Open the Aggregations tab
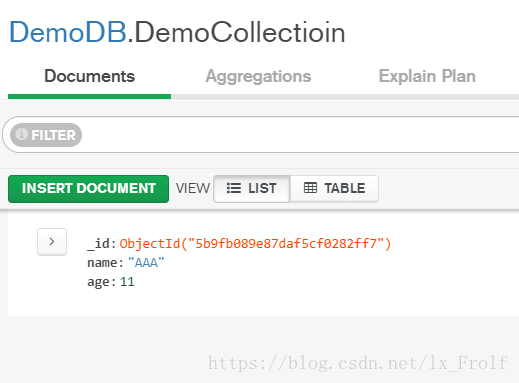 coord(258,76)
